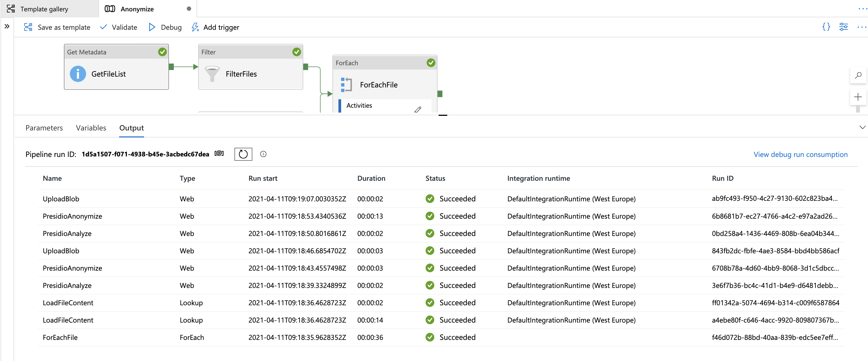The width and height of the screenshot is (868, 361).
Task: Open the Template gallery tab
Action: [49, 9]
